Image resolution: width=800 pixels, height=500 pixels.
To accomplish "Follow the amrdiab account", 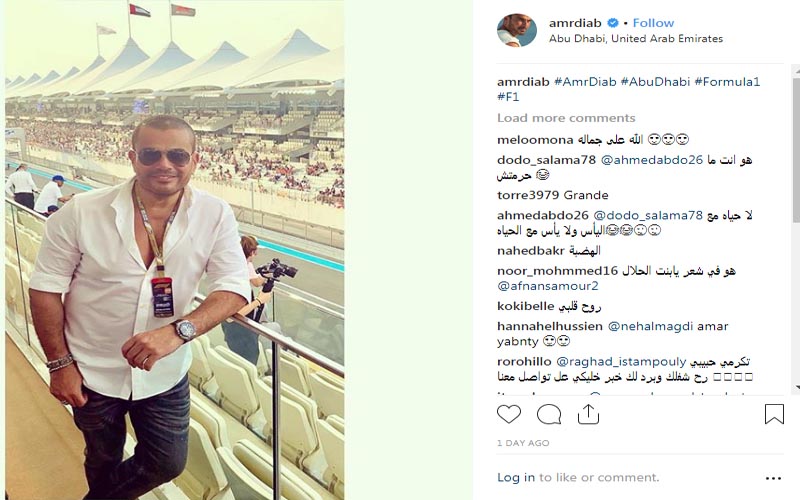I will click(x=653, y=23).
